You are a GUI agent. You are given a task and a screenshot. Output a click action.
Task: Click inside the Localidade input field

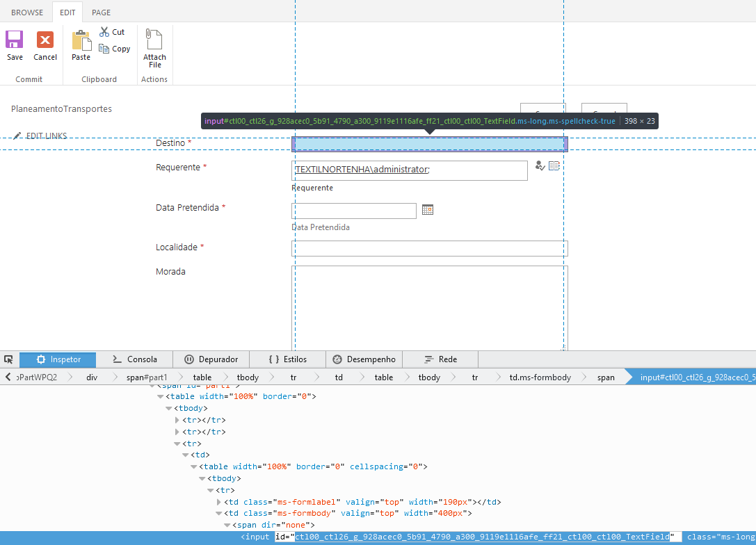(429, 247)
